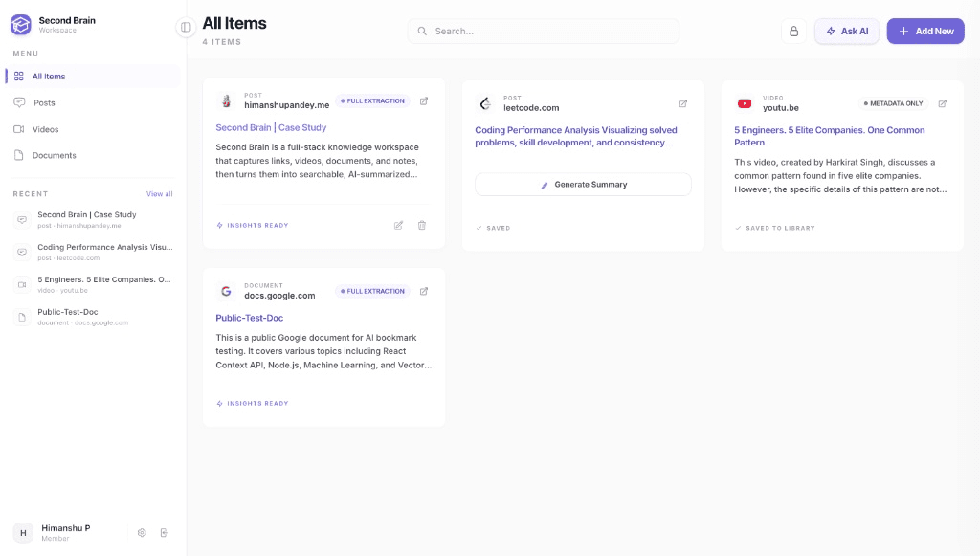
Task: Delete the Second Brain Case Study card
Action: [422, 226]
